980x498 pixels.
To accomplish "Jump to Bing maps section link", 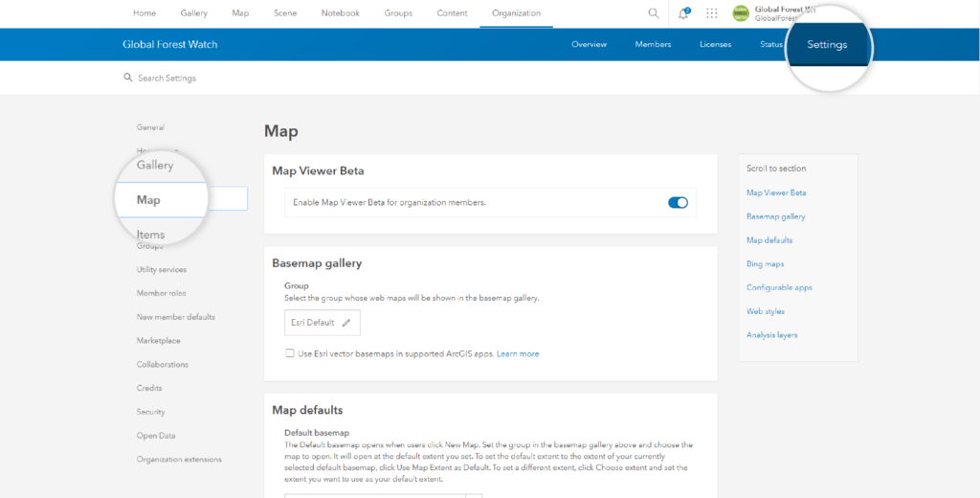I will (x=765, y=264).
